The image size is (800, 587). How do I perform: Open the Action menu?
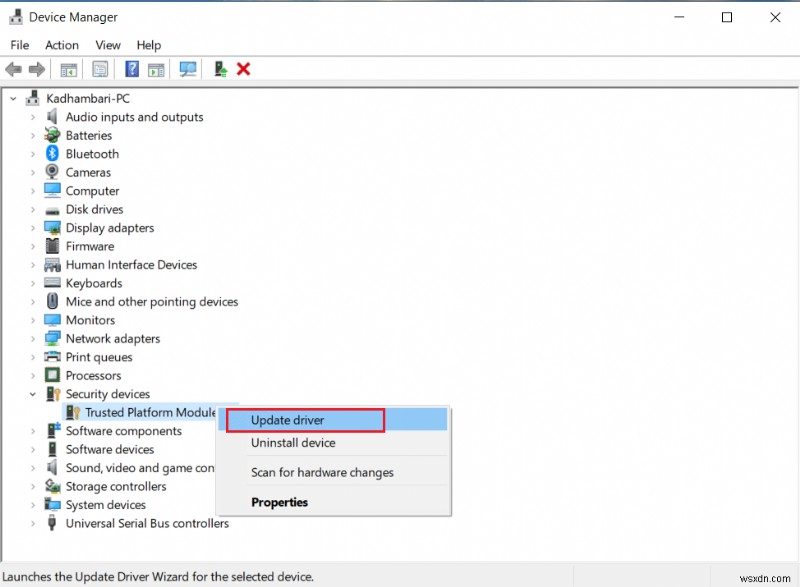(61, 44)
